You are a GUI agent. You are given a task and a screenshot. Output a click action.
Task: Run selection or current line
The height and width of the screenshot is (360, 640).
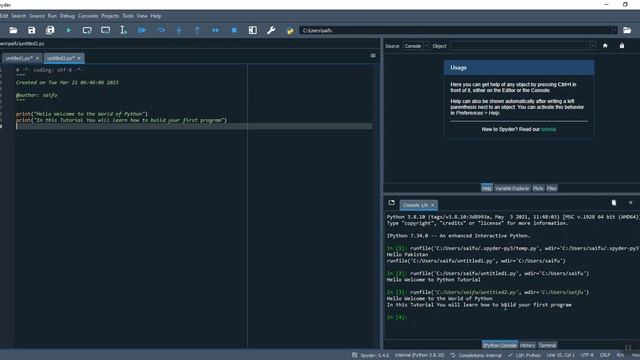(123, 30)
